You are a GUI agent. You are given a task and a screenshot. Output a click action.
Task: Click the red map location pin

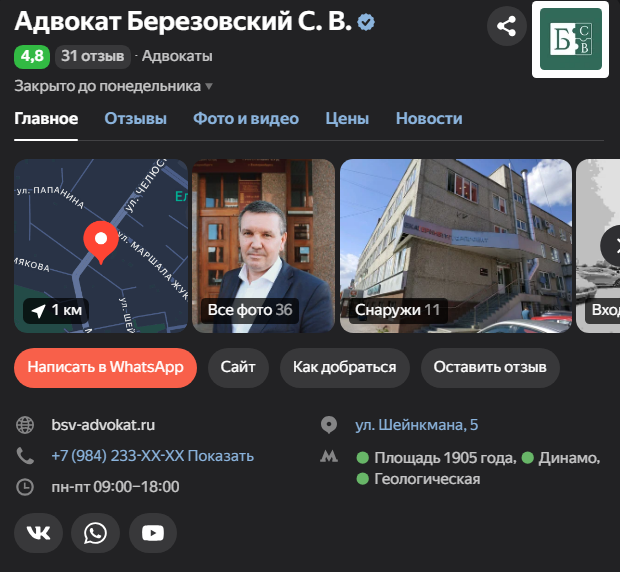click(98, 240)
